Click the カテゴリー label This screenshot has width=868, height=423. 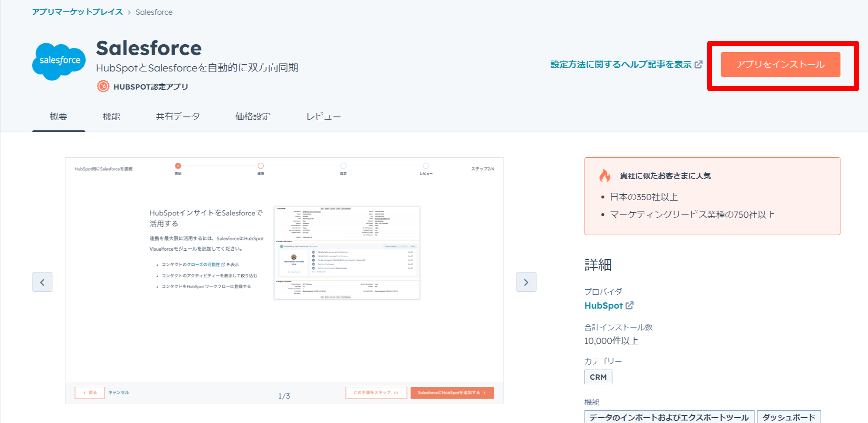click(603, 361)
